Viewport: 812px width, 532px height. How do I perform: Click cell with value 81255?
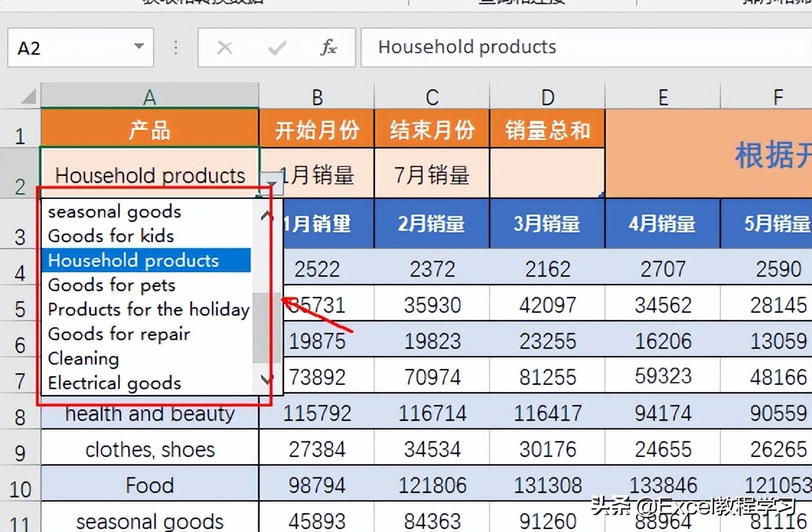point(547,375)
